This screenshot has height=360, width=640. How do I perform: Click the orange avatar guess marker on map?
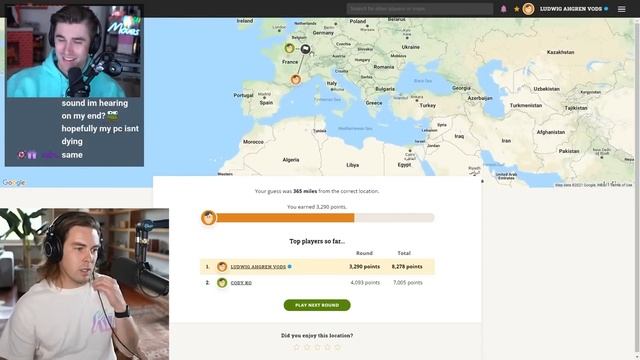tap(296, 79)
